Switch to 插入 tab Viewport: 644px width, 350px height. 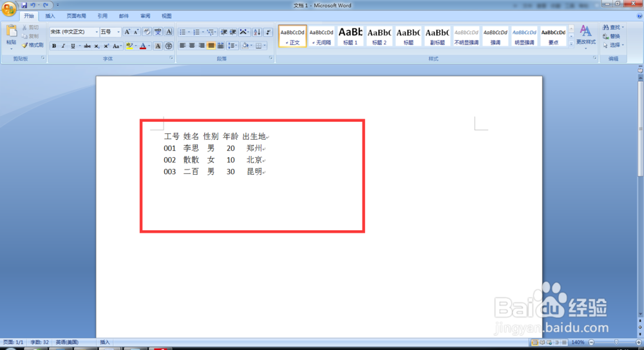pos(50,16)
